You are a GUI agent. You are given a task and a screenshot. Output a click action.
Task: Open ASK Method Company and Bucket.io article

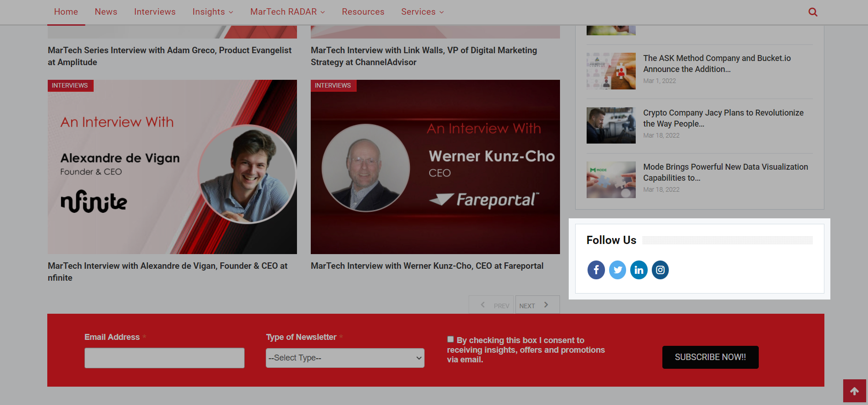point(717,64)
